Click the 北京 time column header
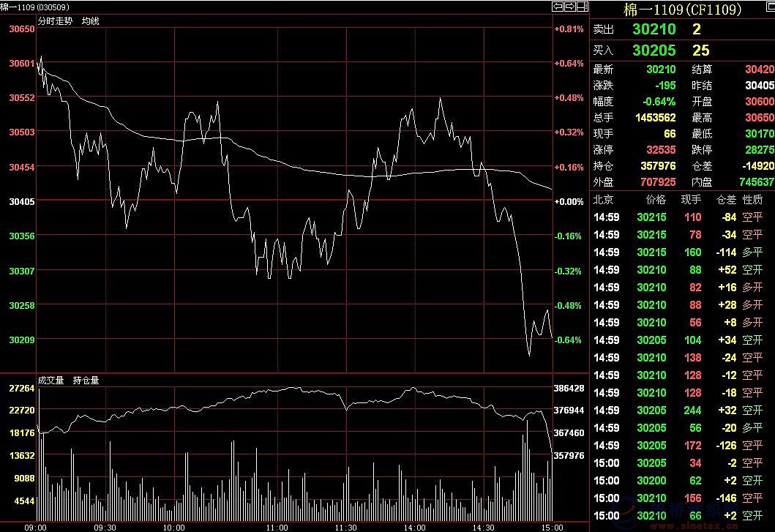The width and height of the screenshot is (775, 532). tap(602, 200)
